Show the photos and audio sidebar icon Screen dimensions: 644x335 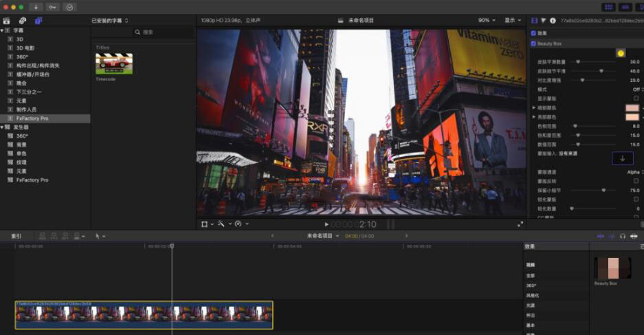(23, 21)
